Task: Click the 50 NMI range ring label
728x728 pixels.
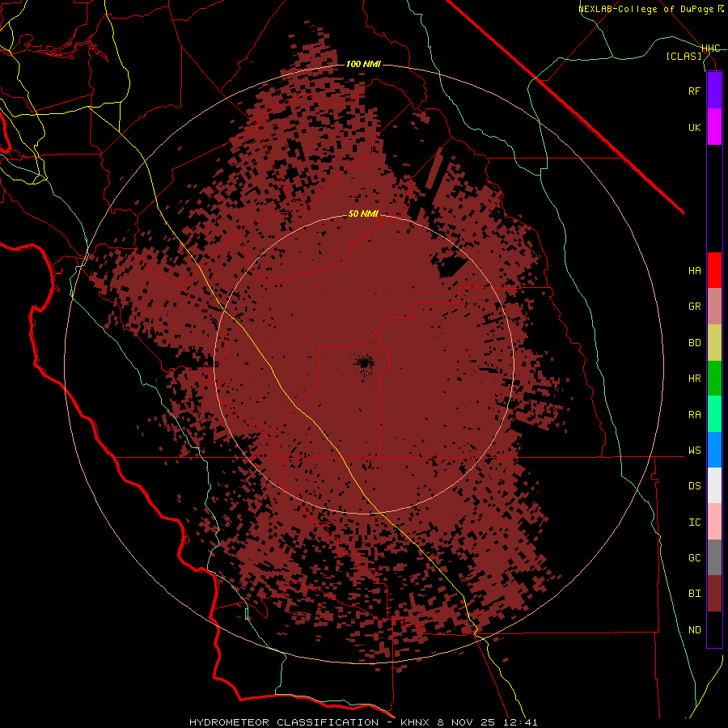Action: click(363, 214)
